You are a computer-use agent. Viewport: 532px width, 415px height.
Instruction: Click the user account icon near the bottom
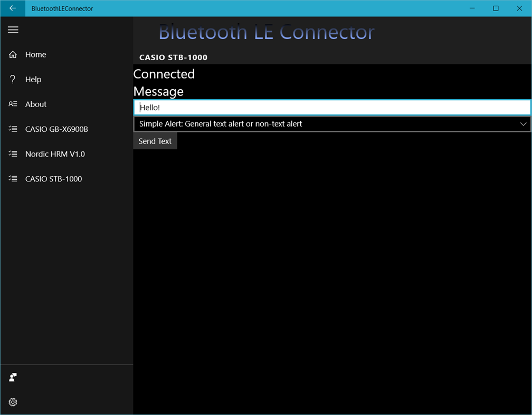click(x=13, y=377)
